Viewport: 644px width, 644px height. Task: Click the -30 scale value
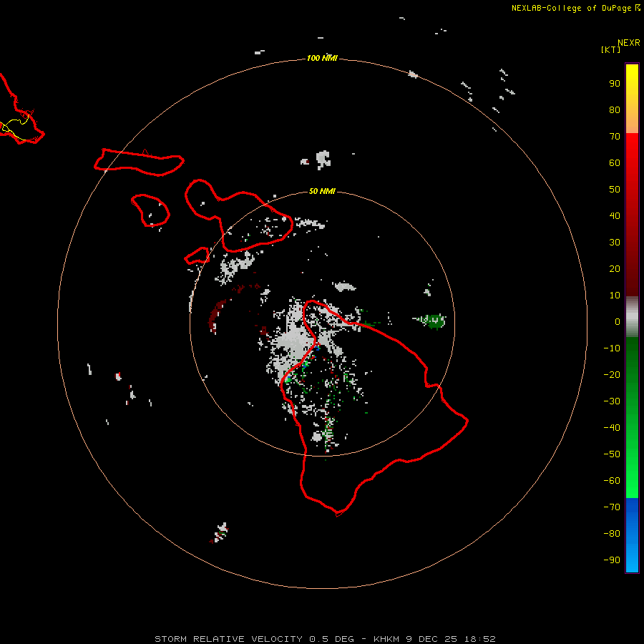coord(612,401)
